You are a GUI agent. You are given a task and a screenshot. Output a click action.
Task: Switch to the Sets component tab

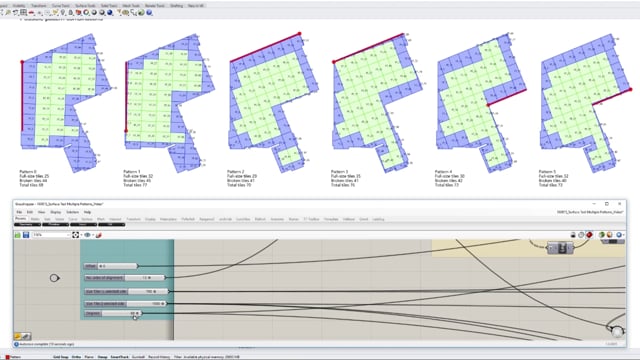click(x=47, y=219)
